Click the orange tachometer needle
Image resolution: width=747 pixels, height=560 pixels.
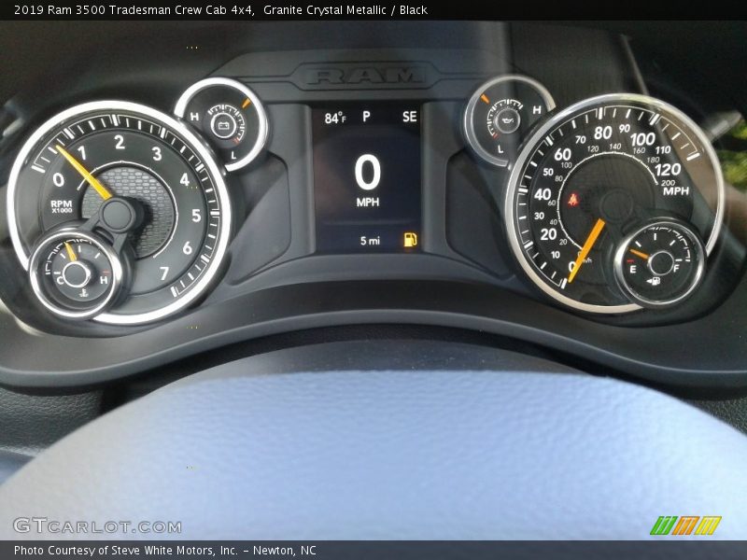(84, 172)
